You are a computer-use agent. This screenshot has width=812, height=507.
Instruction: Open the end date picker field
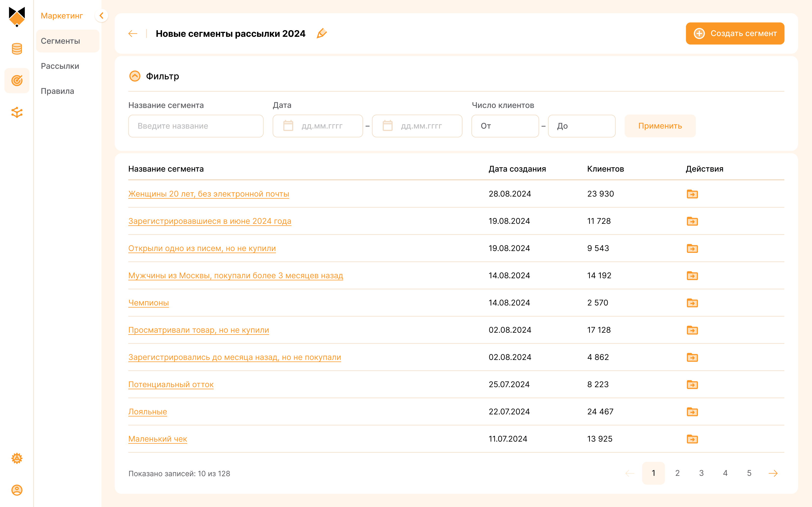(417, 126)
